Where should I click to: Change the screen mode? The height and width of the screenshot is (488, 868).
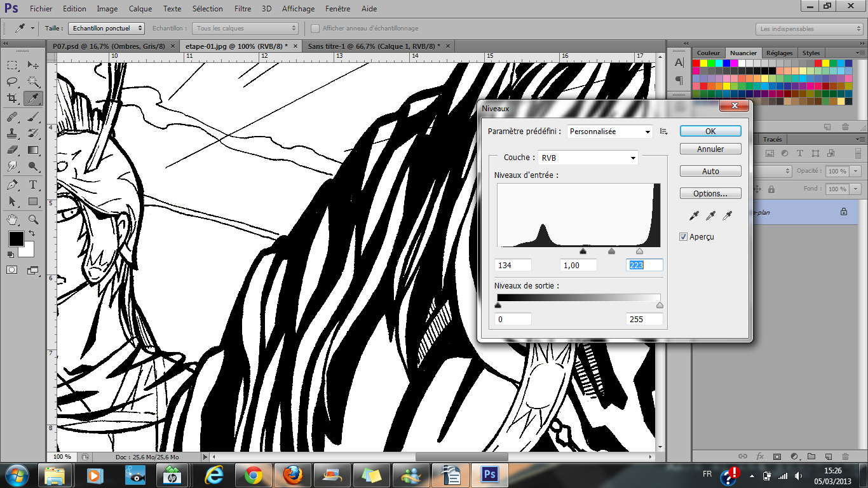tap(33, 270)
